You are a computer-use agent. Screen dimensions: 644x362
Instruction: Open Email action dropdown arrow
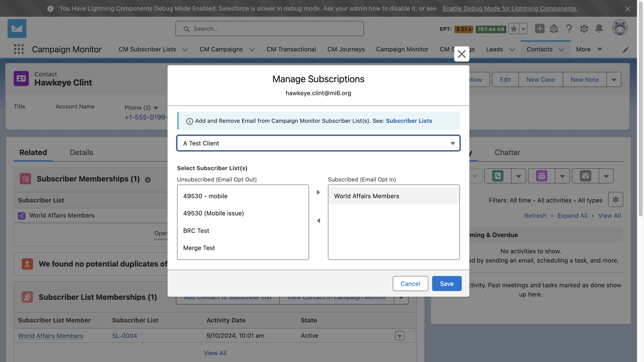[606, 176]
